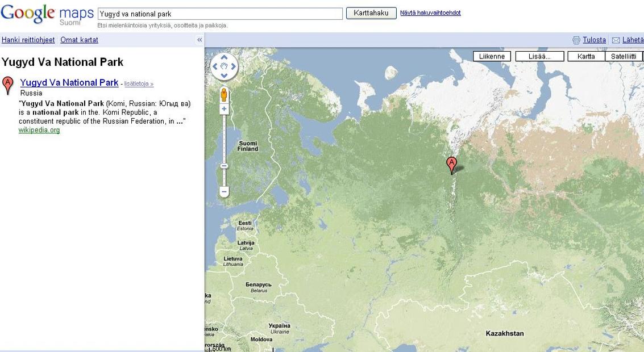Pan the map up with the arrow
644x352 pixels.
(224, 57)
